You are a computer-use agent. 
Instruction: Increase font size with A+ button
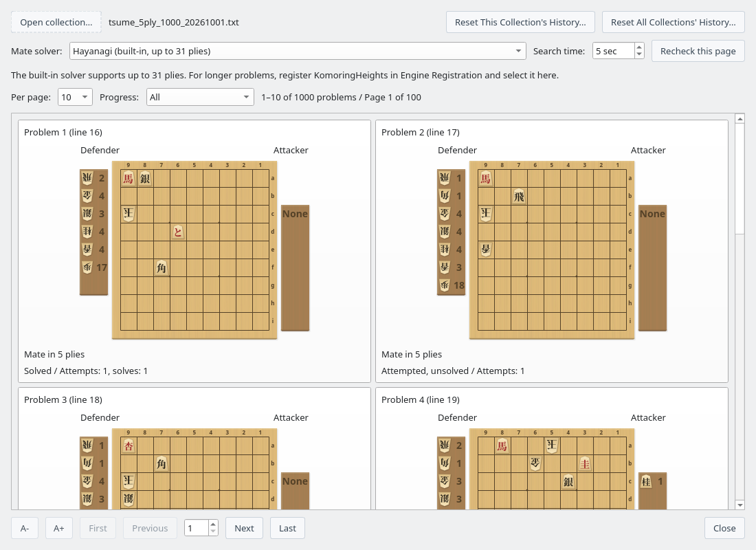coord(59,528)
